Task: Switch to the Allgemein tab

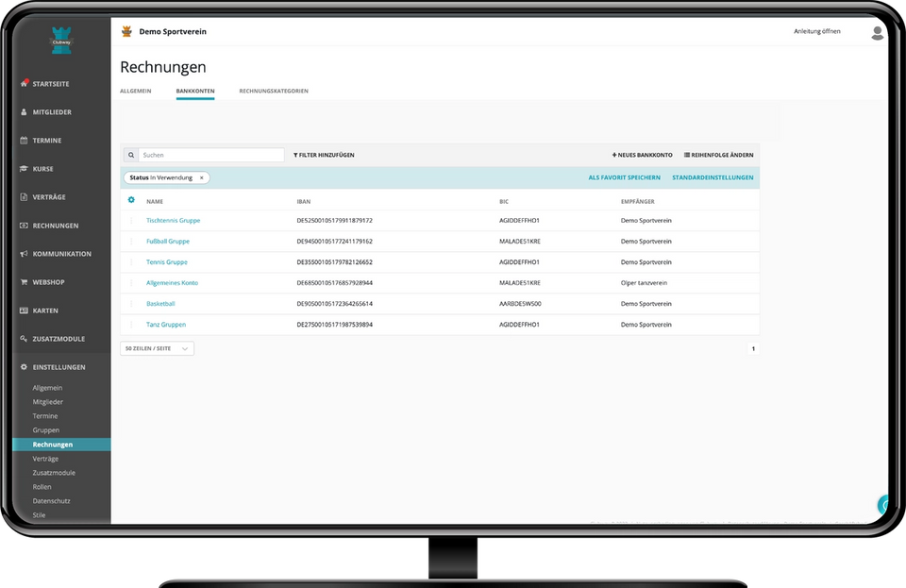Action: (136, 91)
